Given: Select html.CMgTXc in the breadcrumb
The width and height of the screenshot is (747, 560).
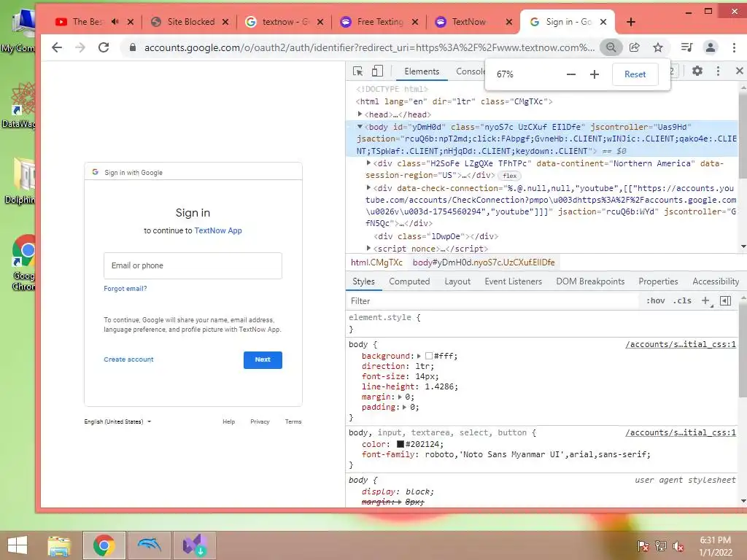Looking at the screenshot, I should (x=376, y=262).
